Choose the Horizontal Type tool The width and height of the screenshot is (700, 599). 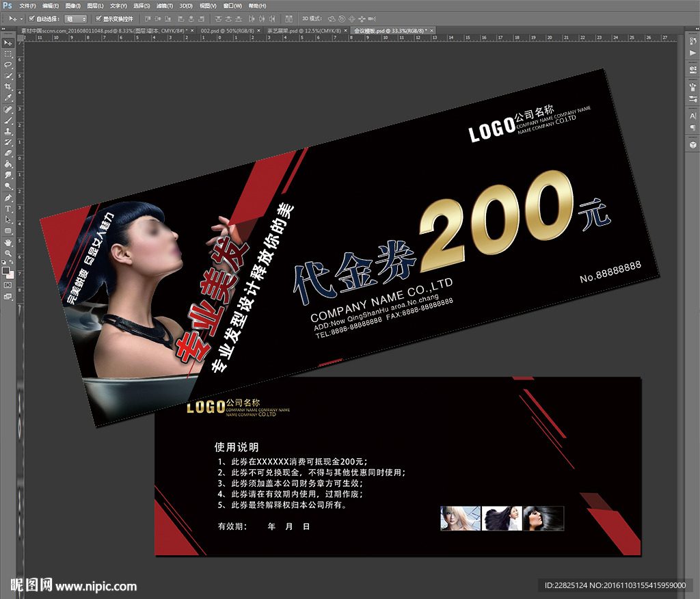point(8,209)
